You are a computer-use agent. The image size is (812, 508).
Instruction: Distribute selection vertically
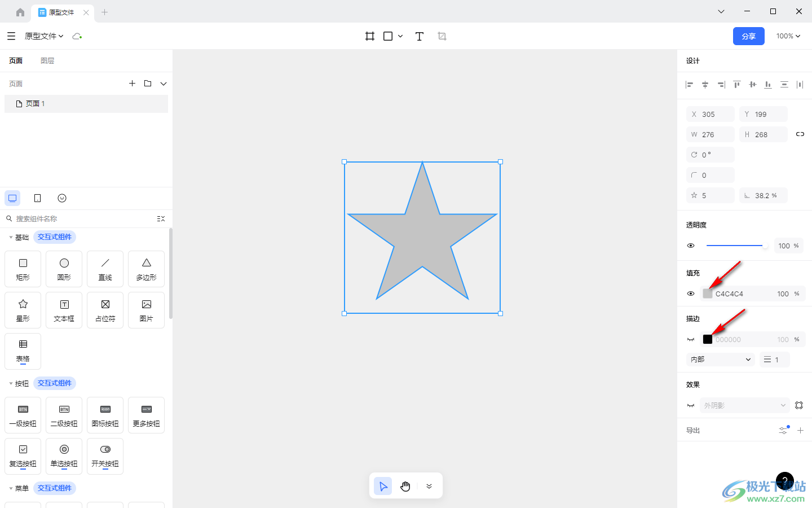[x=784, y=85]
